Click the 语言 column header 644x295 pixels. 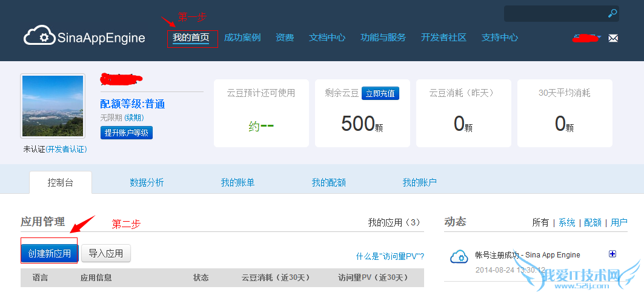[40, 278]
